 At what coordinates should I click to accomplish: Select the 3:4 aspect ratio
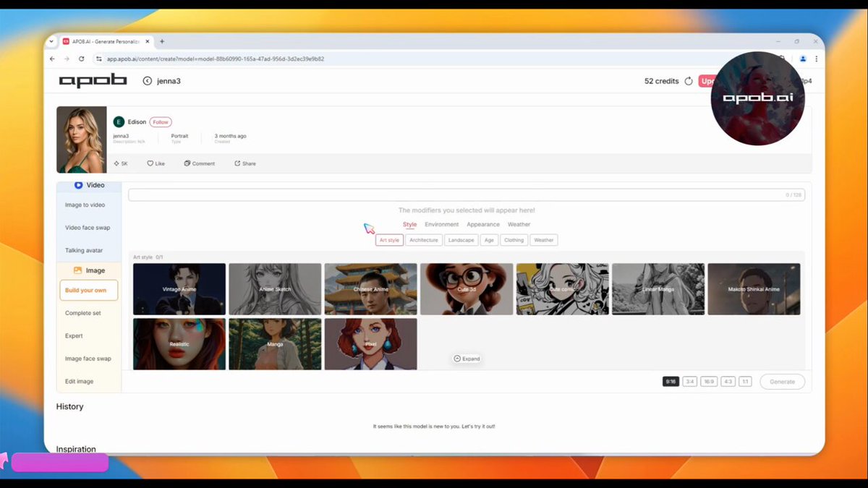coord(690,382)
